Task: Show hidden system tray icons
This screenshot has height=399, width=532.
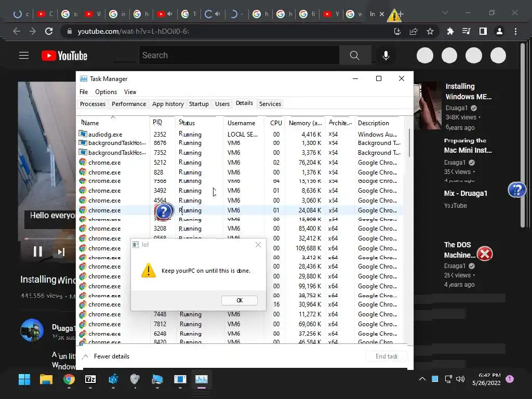Action: pyautogui.click(x=422, y=379)
